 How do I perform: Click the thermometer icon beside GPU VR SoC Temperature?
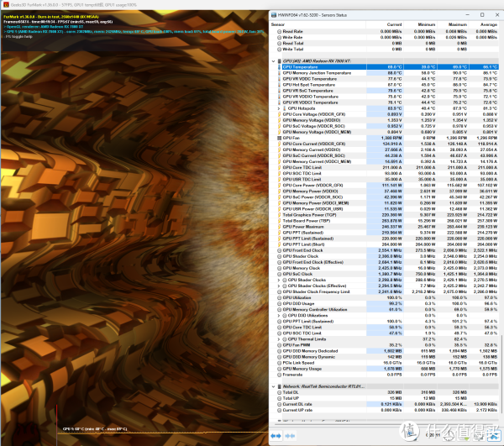pos(279,91)
